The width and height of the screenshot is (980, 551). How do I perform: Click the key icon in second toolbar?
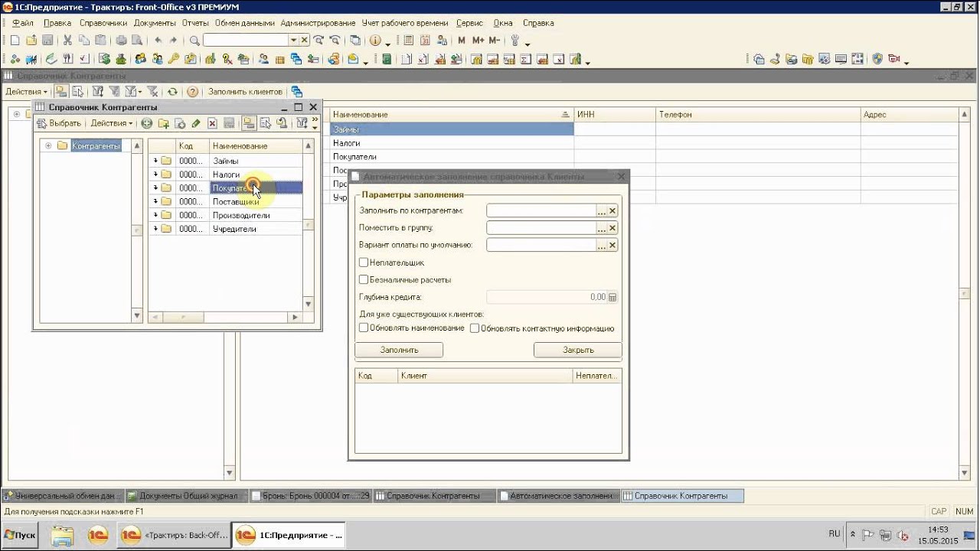coord(174,59)
